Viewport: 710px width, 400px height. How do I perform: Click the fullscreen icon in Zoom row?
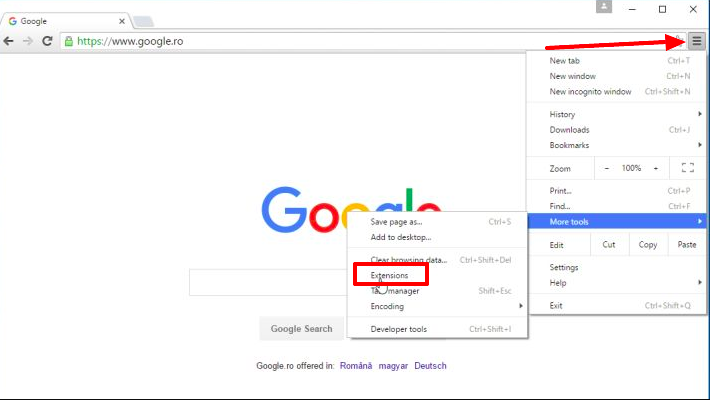687,168
